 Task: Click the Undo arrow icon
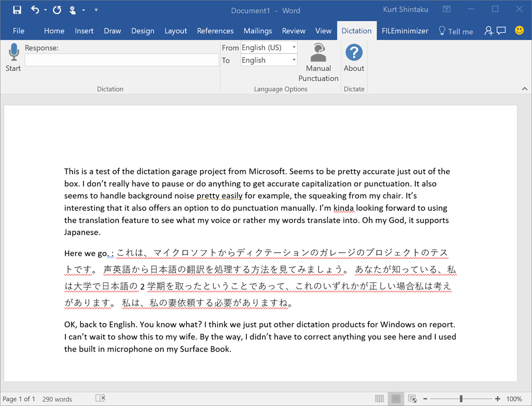35,10
